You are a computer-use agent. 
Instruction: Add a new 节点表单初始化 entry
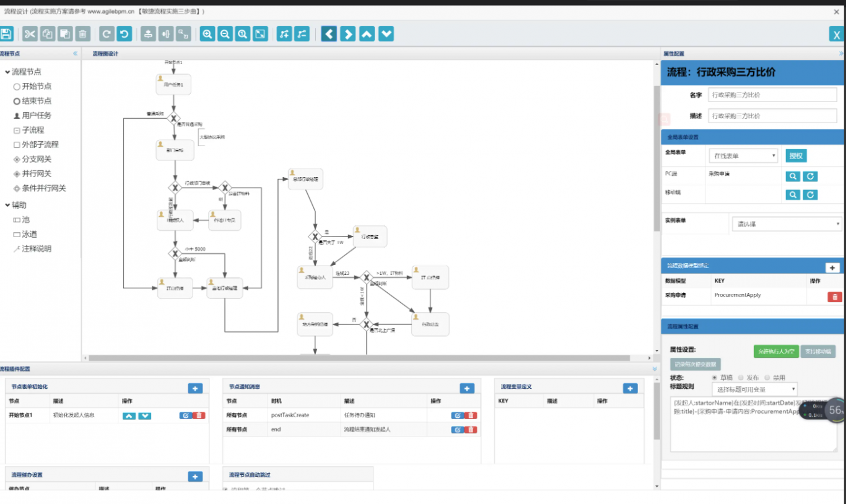[195, 388]
